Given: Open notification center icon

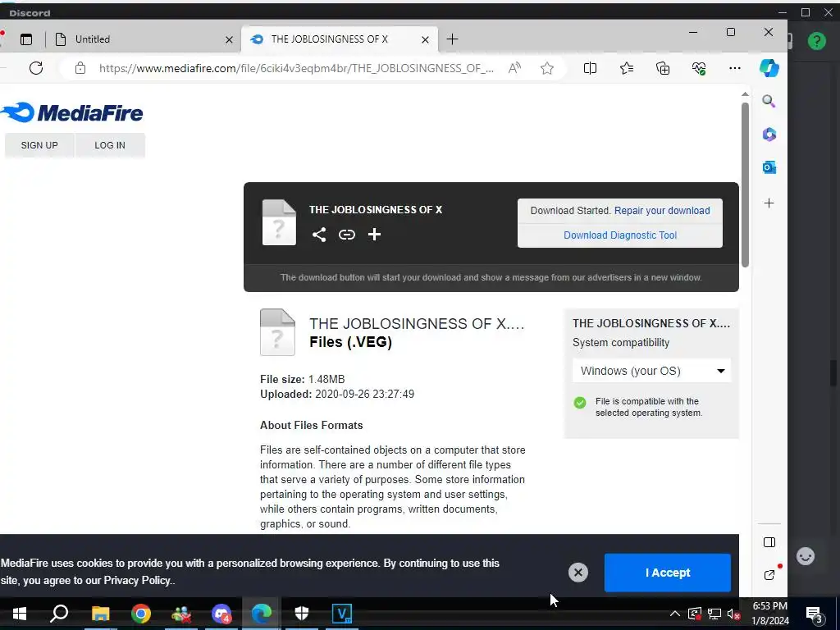Looking at the screenshot, I should coord(815,614).
